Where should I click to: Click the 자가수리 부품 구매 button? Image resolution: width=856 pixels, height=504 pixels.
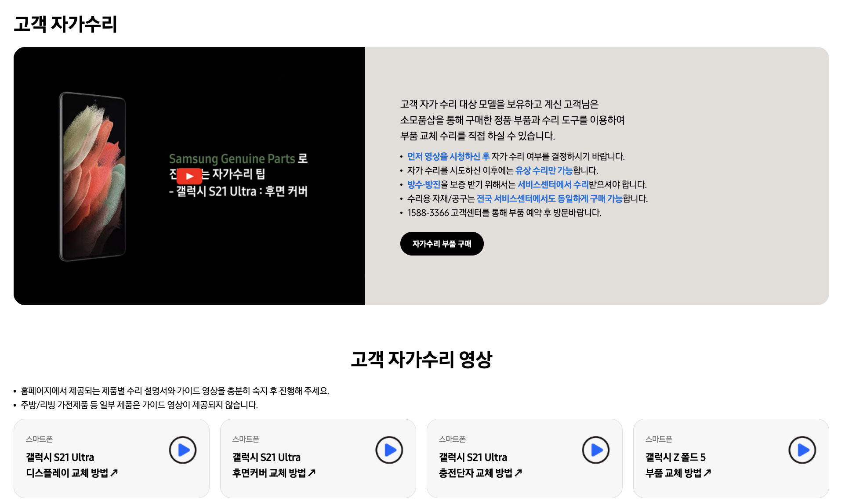pyautogui.click(x=442, y=244)
